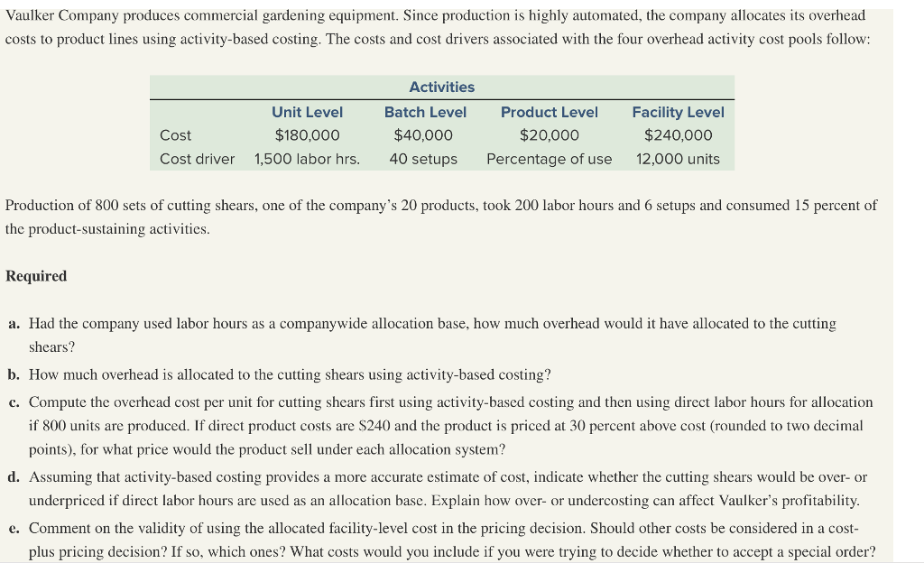The width and height of the screenshot is (924, 563).
Task: Click the 40 setups cell
Action: click(x=423, y=159)
